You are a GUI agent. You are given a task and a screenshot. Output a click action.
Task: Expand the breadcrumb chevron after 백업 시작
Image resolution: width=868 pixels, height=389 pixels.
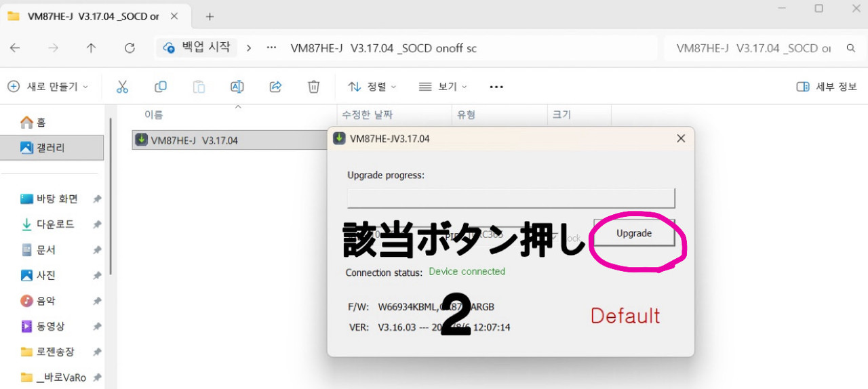[x=249, y=48]
